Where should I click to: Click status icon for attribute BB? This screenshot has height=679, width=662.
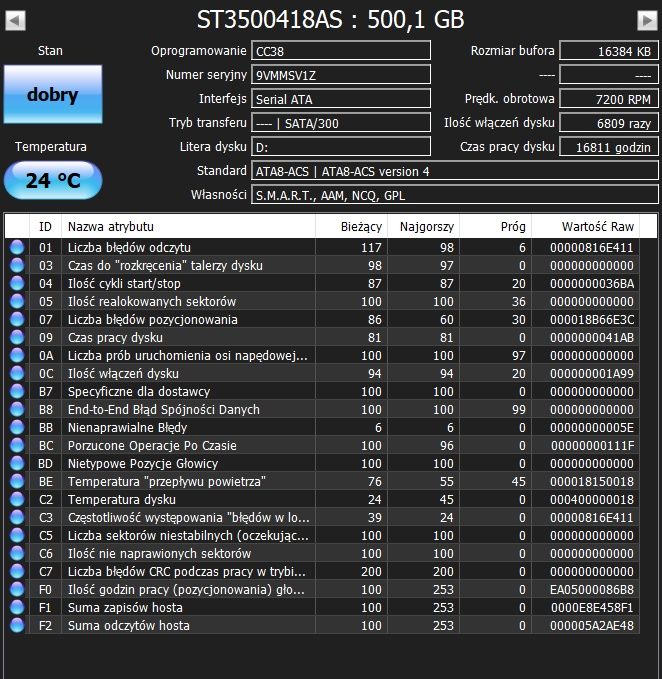tap(17, 427)
